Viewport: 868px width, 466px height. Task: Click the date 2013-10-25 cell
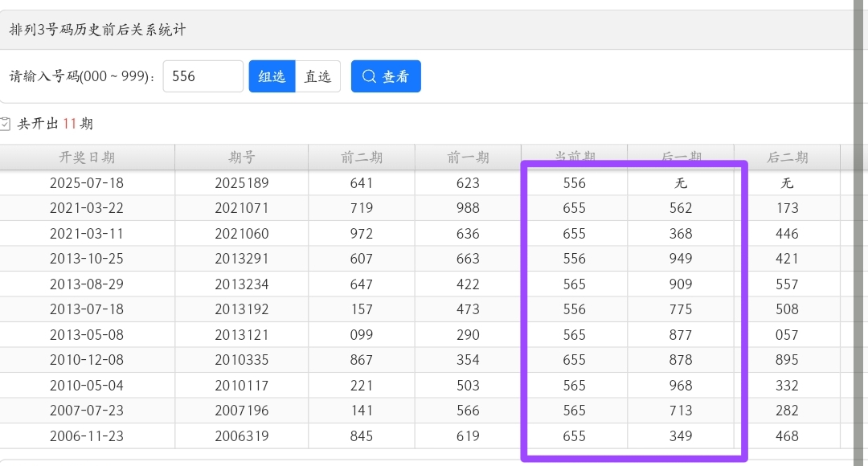[x=87, y=259]
